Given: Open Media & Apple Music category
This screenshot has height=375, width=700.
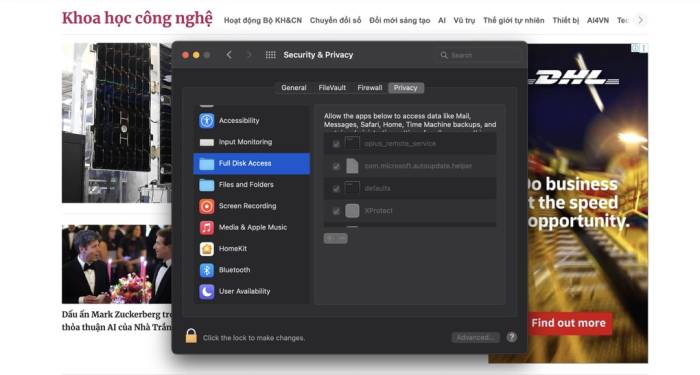Looking at the screenshot, I should 251,227.
